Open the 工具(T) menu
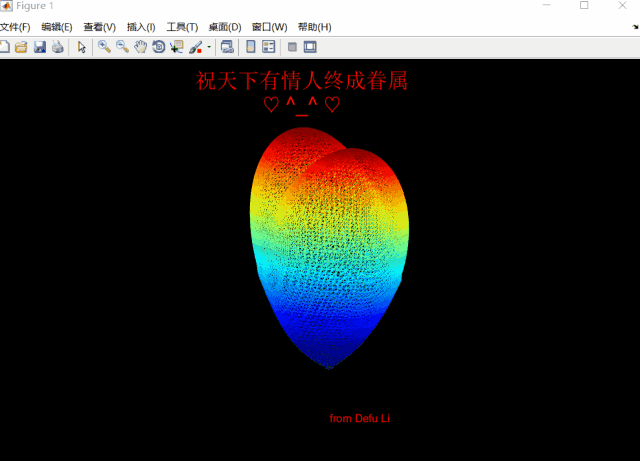The height and width of the screenshot is (461, 640). tap(182, 27)
